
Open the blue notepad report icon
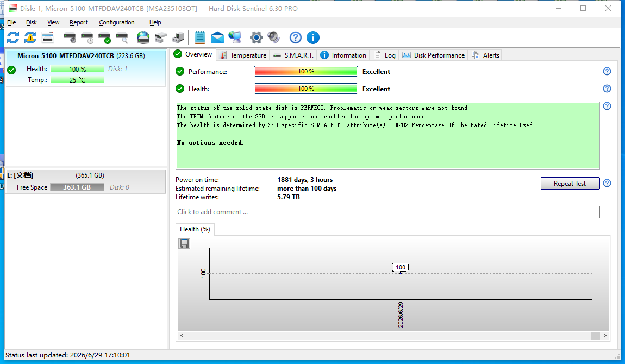coord(199,38)
